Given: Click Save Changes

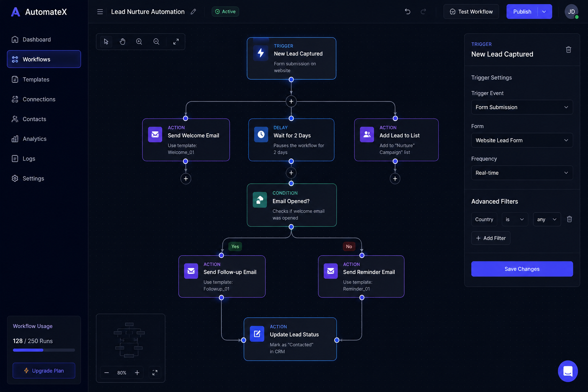Looking at the screenshot, I should [x=522, y=269].
